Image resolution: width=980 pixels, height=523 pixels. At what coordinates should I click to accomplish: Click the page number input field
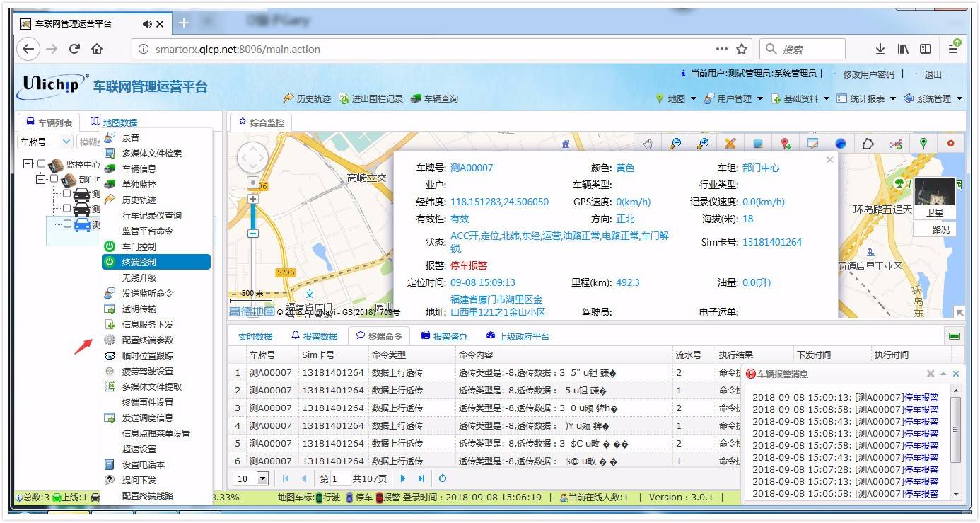(340, 479)
